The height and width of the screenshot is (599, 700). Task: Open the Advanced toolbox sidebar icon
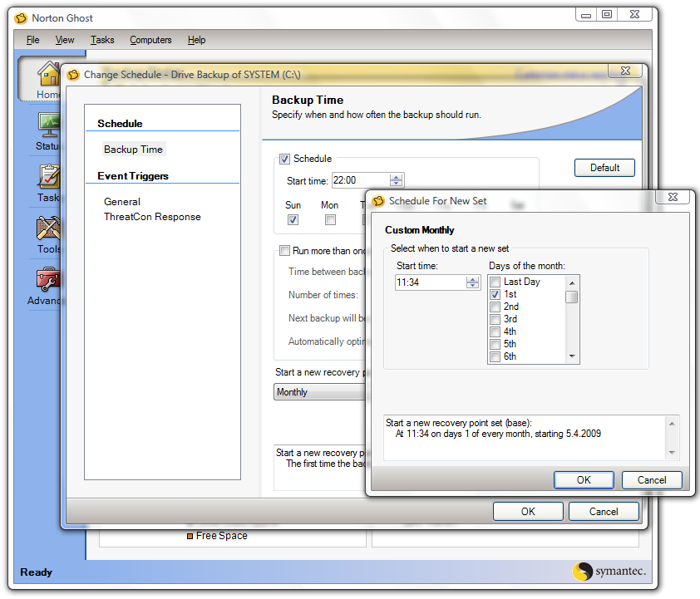[x=48, y=280]
